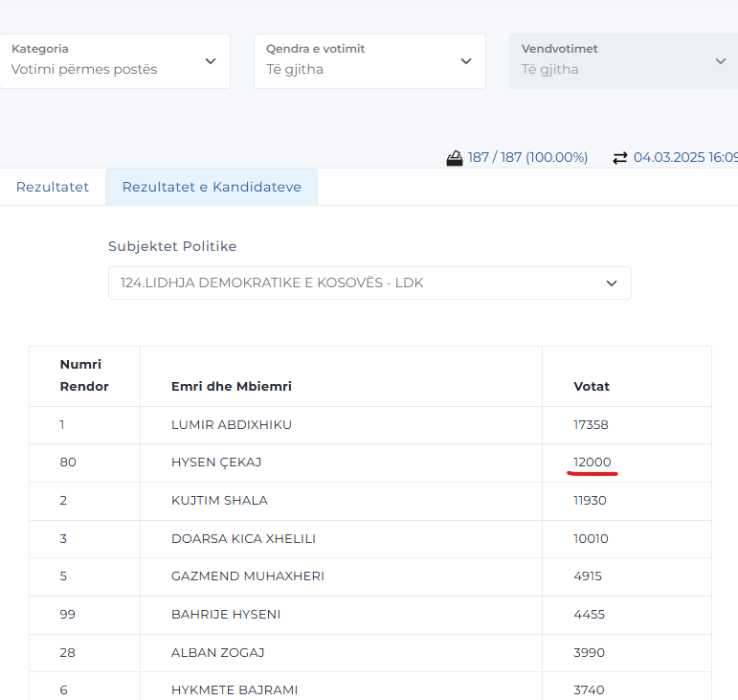Click the ballot box counted-stations icon

454,158
